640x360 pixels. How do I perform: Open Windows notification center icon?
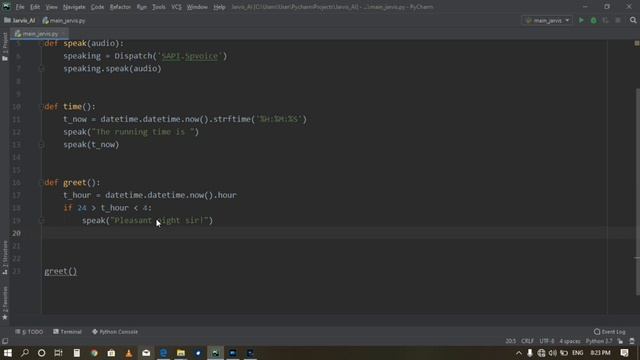(624, 353)
